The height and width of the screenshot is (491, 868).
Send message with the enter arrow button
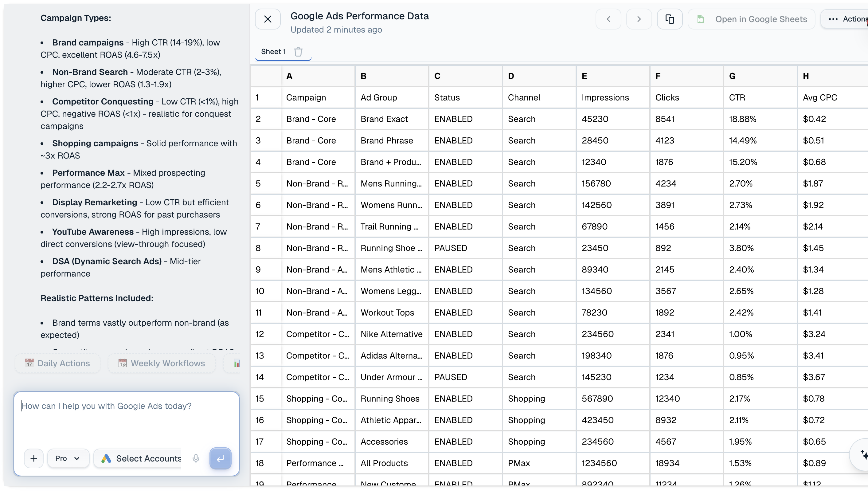coord(220,458)
